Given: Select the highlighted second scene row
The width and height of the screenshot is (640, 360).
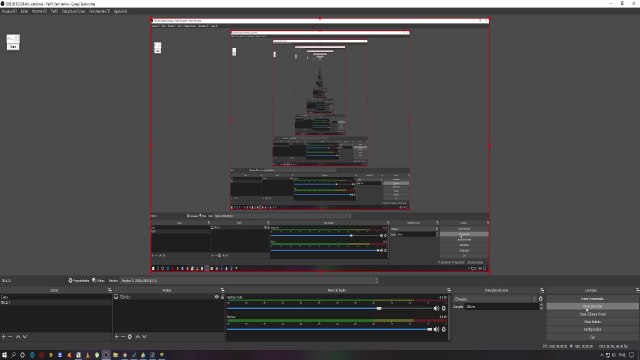Looking at the screenshot, I should point(56,302).
